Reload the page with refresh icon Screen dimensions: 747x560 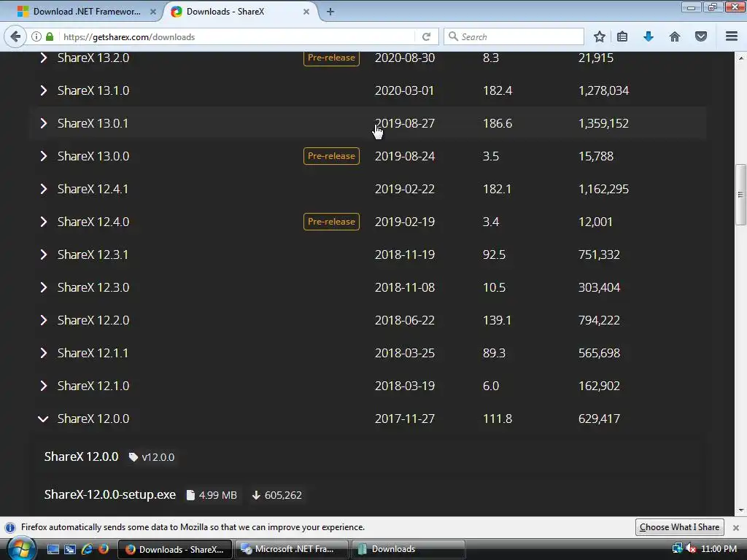click(426, 36)
